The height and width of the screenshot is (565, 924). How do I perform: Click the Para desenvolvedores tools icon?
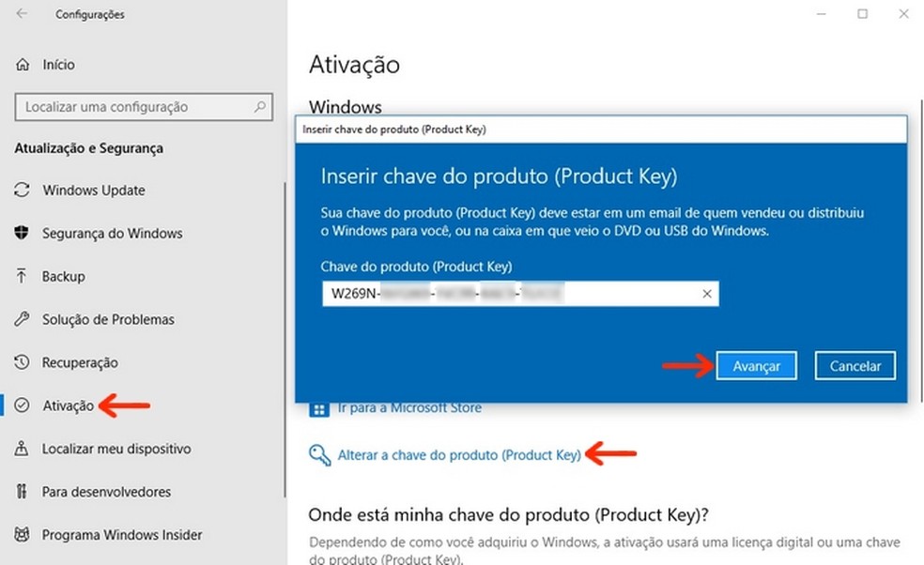23,492
